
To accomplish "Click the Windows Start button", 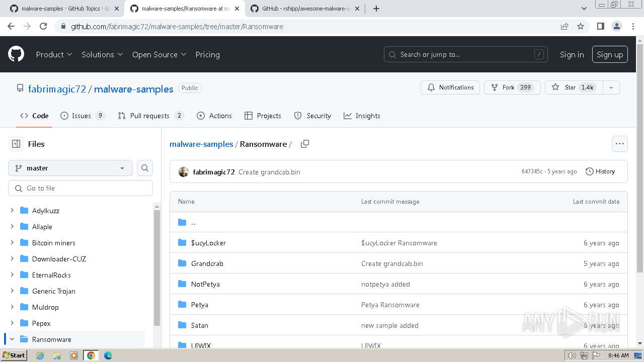I will pyautogui.click(x=14, y=355).
